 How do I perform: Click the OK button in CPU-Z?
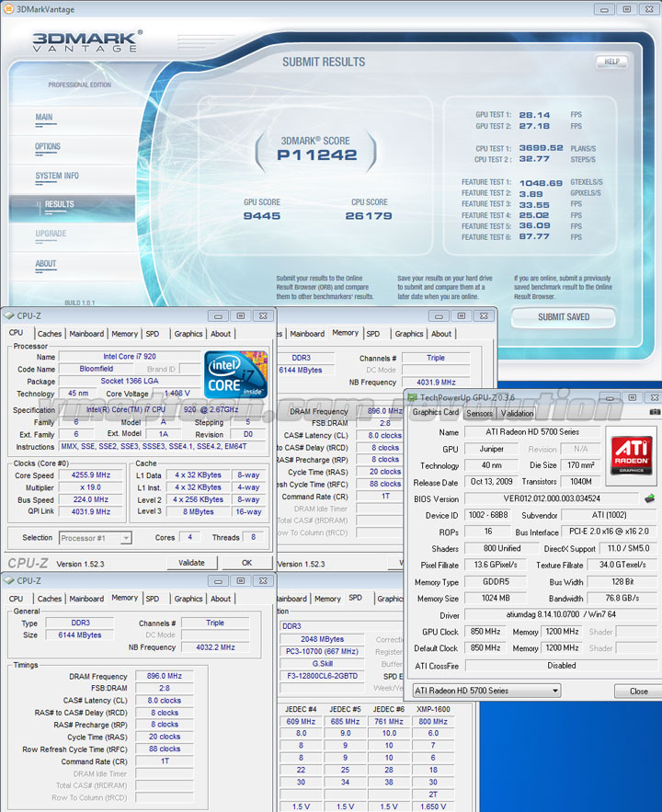pyautogui.click(x=247, y=563)
